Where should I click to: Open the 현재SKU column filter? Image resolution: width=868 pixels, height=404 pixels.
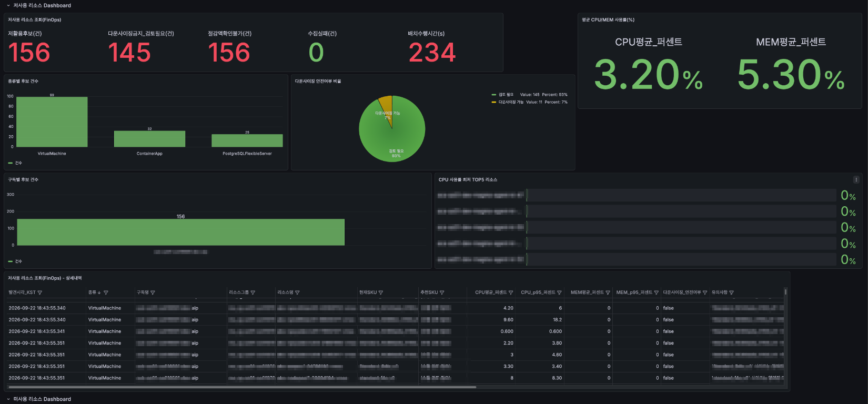(x=381, y=292)
